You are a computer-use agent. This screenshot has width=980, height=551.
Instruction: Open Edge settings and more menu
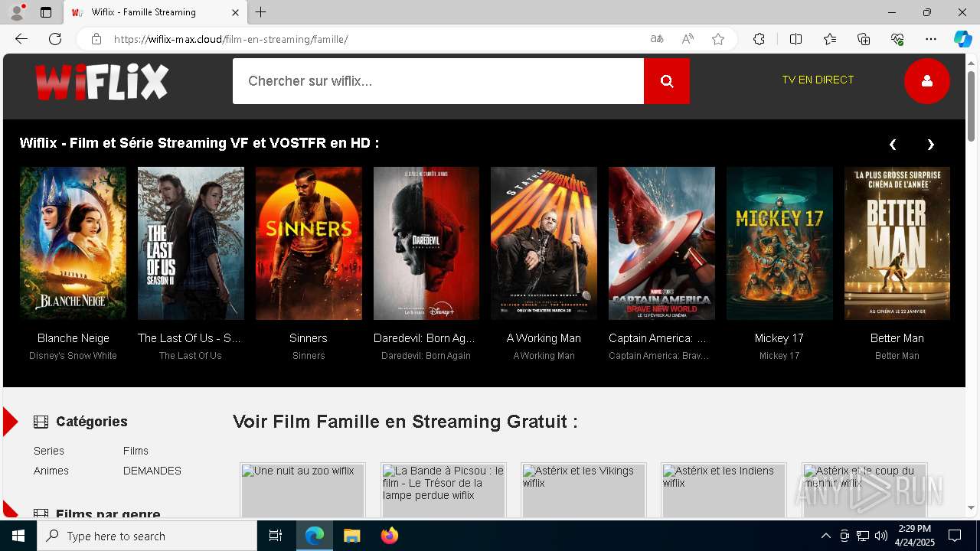click(931, 39)
